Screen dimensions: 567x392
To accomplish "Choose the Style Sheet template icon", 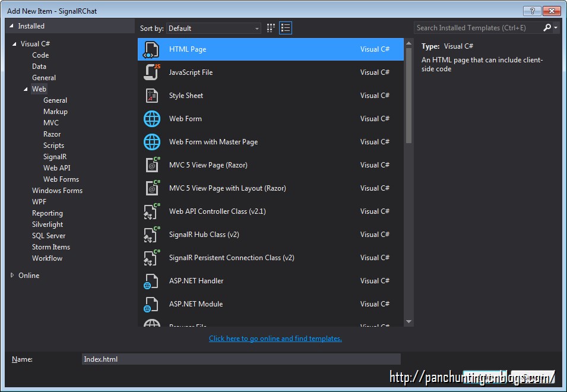I will pos(152,96).
